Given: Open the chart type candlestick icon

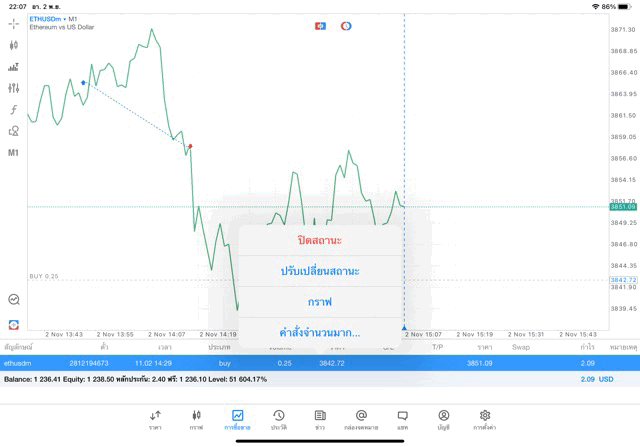Looking at the screenshot, I should click(x=14, y=45).
